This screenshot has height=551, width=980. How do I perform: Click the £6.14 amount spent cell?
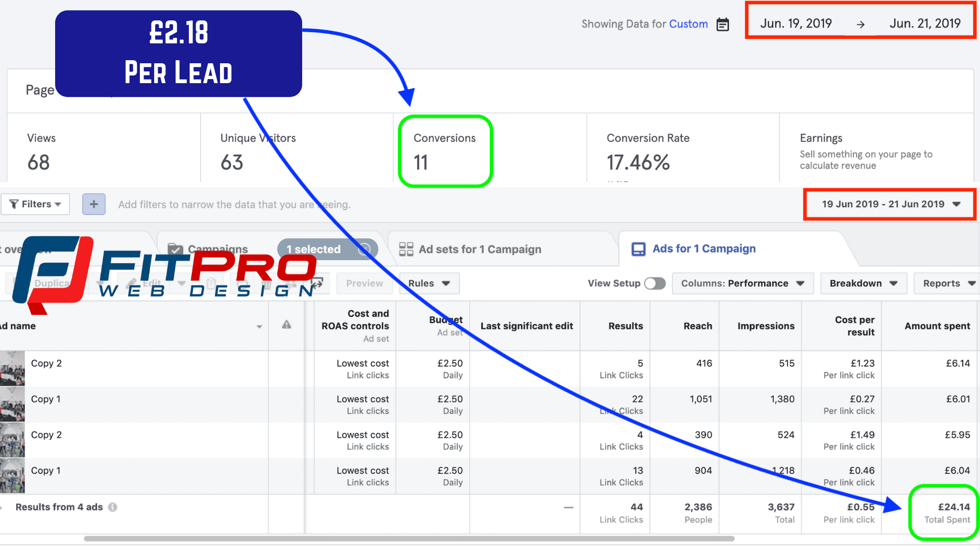(x=958, y=363)
